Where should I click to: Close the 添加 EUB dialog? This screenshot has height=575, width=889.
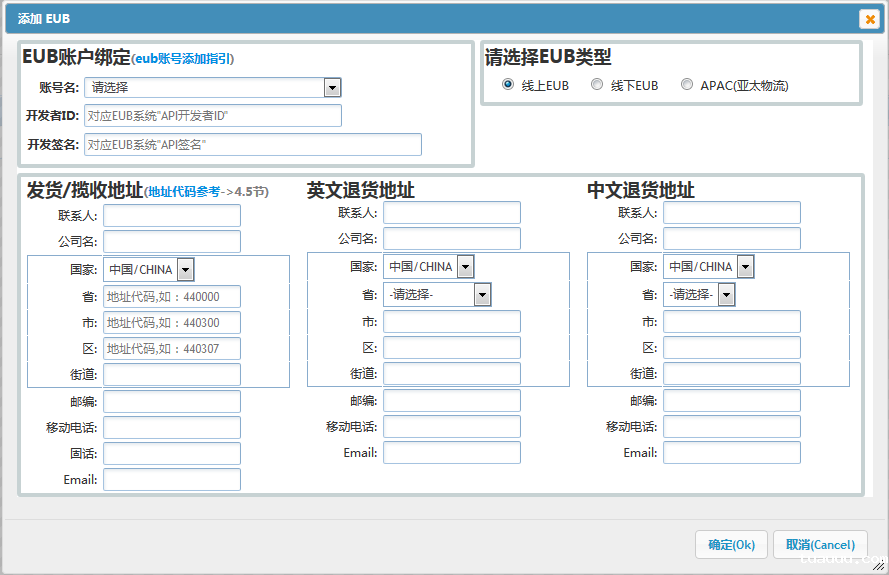(868, 19)
